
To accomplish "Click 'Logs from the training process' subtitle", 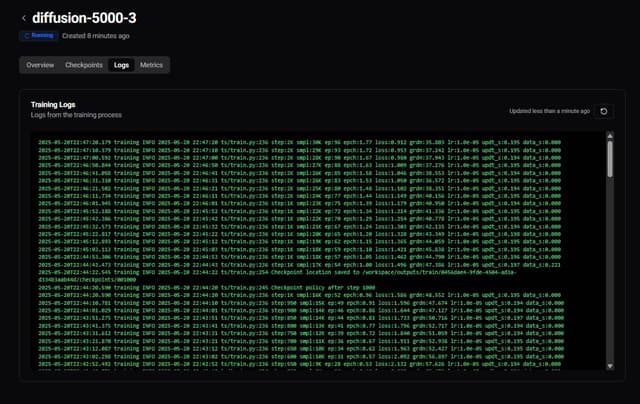I will tap(76, 115).
